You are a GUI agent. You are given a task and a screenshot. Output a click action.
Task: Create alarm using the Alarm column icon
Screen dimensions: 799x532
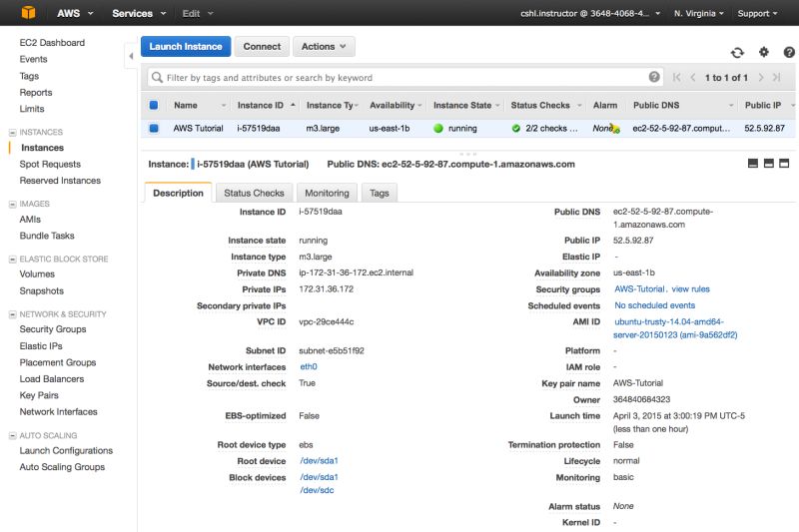[615, 129]
